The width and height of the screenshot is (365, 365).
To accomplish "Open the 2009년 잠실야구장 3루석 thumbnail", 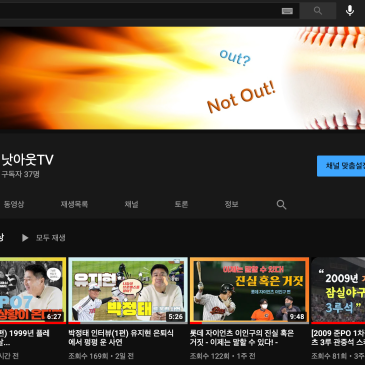I will [x=338, y=290].
